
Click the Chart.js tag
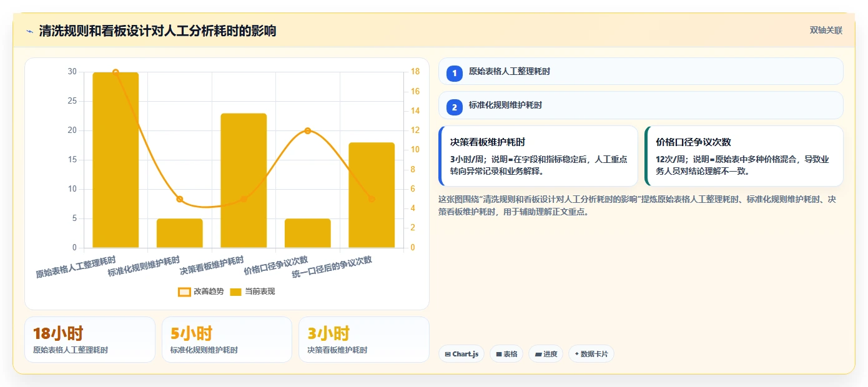coord(461,354)
